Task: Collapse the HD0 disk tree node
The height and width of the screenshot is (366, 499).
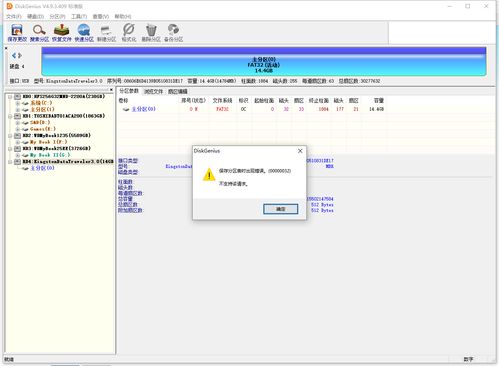Action: click(10, 97)
